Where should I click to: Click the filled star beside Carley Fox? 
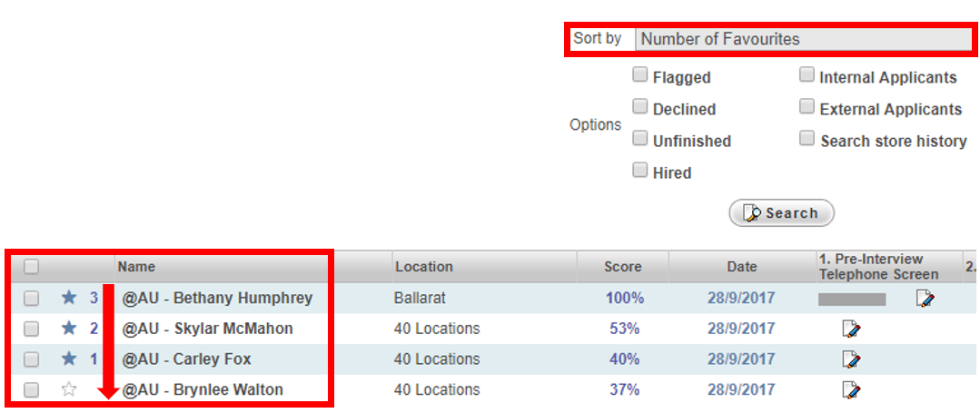69,359
